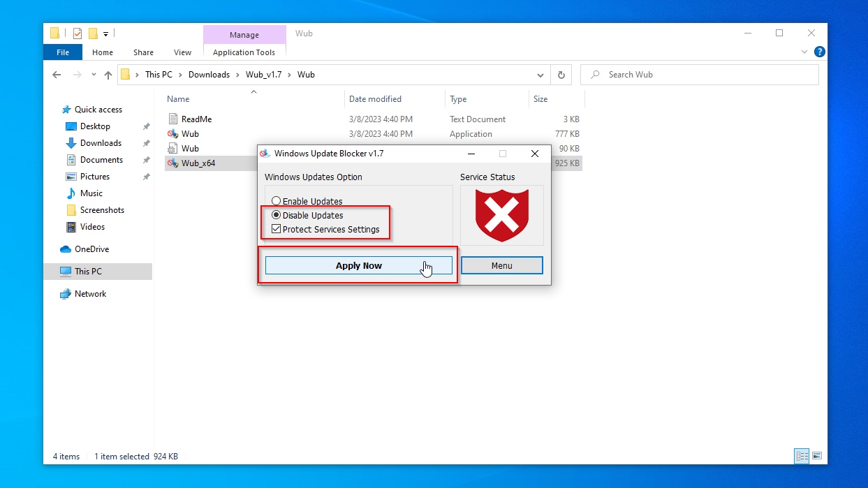Switch to the Share ribbon tab

pyautogui.click(x=143, y=52)
